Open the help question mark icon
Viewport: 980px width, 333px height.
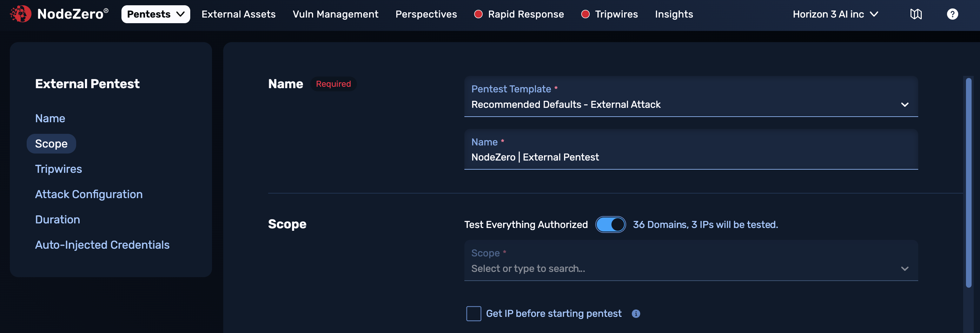click(952, 14)
